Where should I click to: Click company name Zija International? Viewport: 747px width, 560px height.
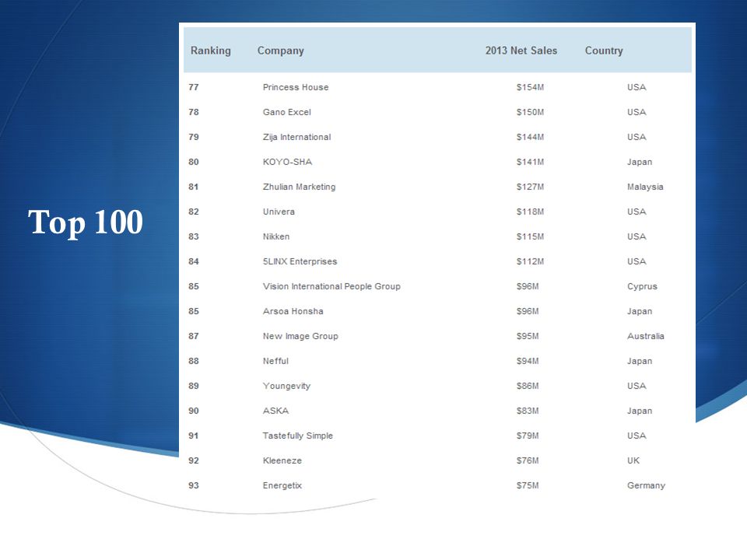pos(296,137)
